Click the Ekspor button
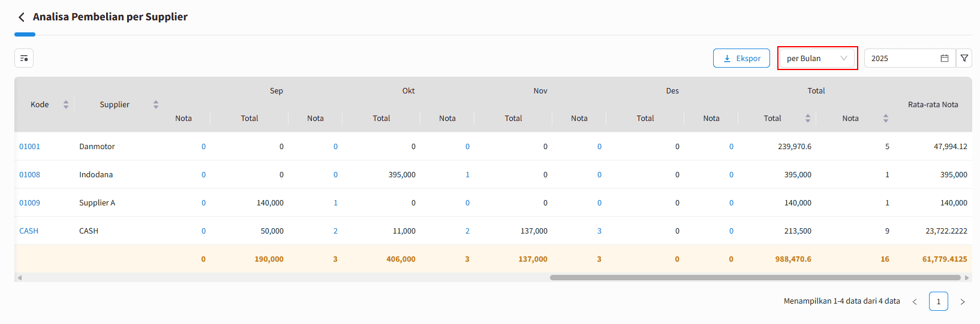 741,58
